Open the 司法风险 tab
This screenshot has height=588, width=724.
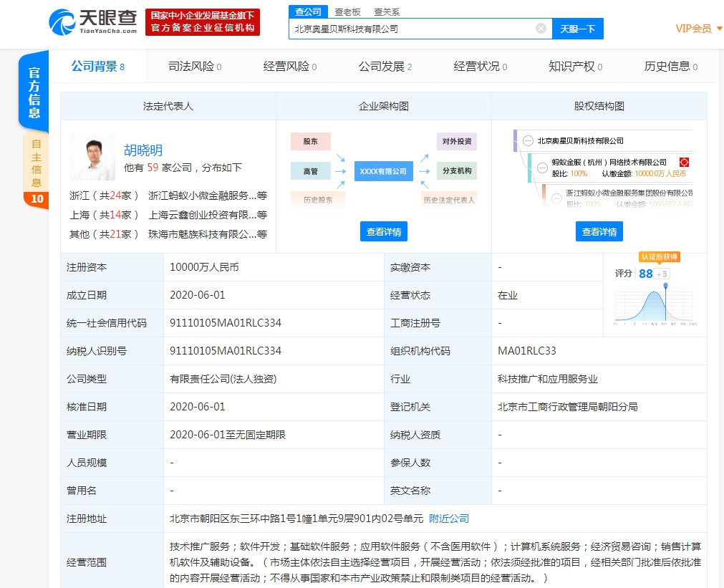194,67
